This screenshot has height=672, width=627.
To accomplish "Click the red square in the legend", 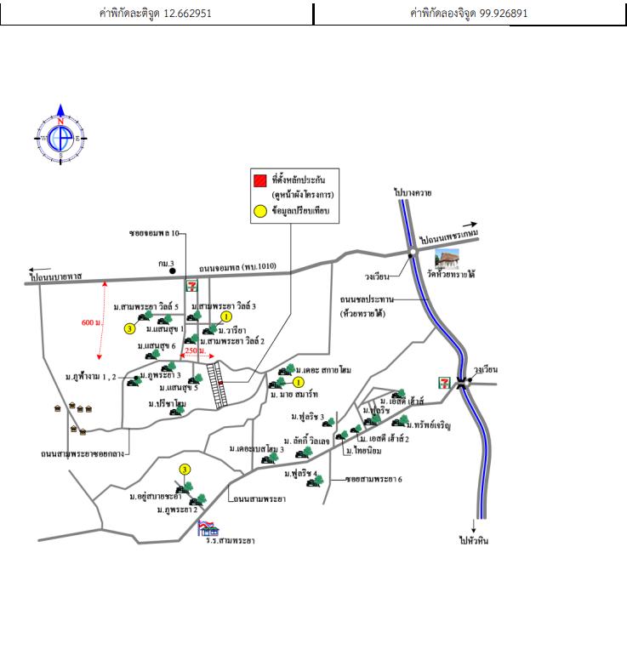I will point(259,180).
